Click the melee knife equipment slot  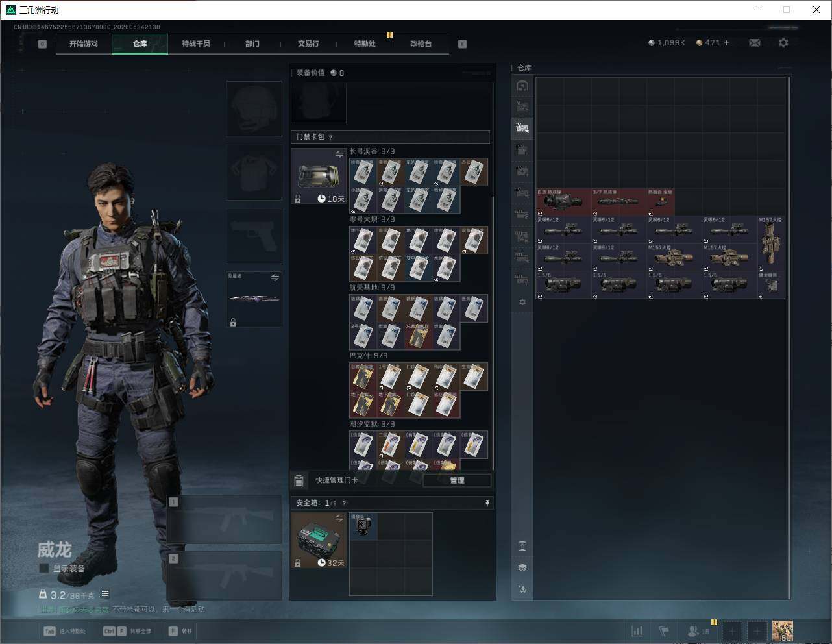click(254, 299)
